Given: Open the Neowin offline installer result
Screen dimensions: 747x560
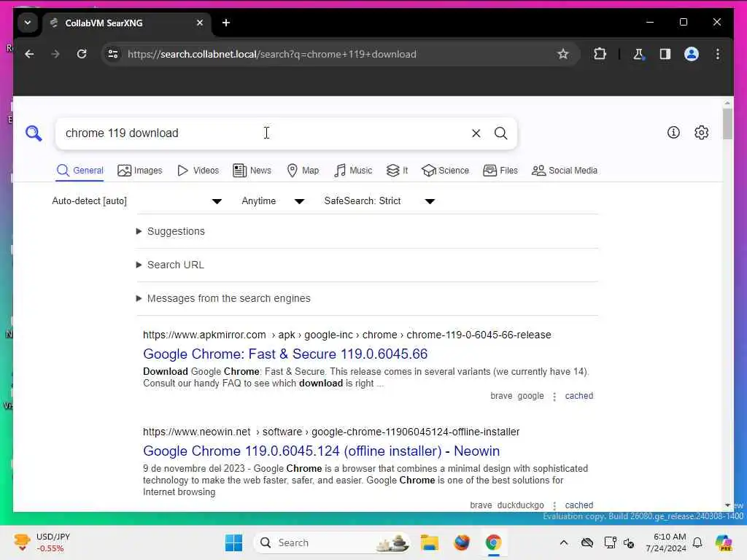Looking at the screenshot, I should point(322,451).
